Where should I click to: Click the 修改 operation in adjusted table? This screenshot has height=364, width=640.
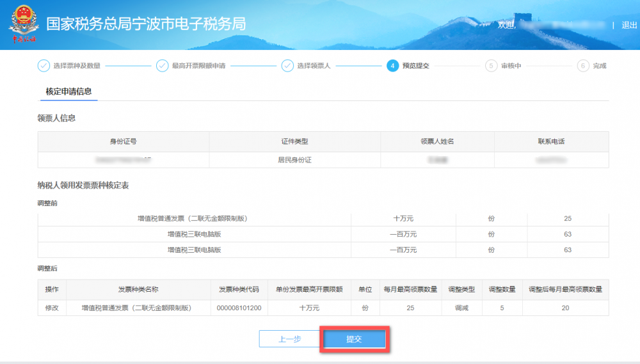[x=52, y=308]
